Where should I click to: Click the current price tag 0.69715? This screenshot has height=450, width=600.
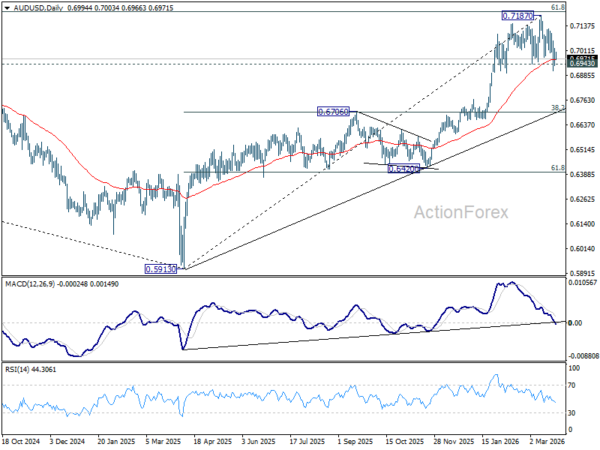point(582,58)
